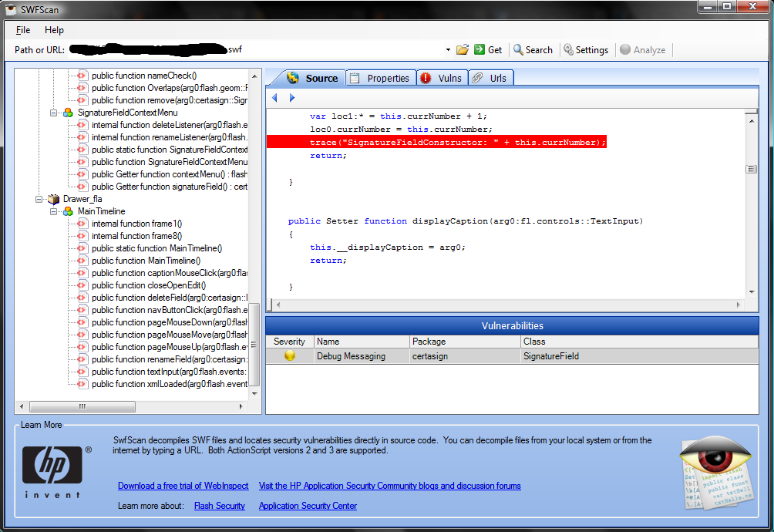774x532 pixels.
Task: Collapse the SignatureFieldContextMenu tree node
Action: (53, 113)
